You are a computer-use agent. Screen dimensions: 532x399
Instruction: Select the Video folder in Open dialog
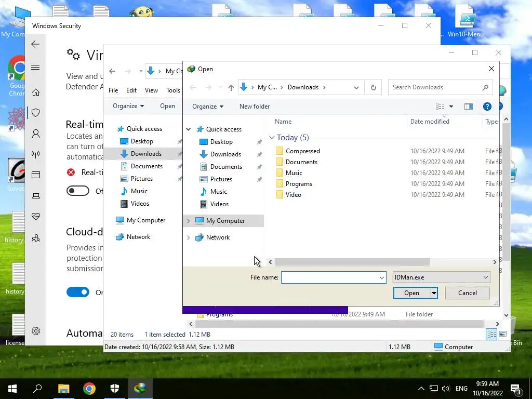pos(293,195)
